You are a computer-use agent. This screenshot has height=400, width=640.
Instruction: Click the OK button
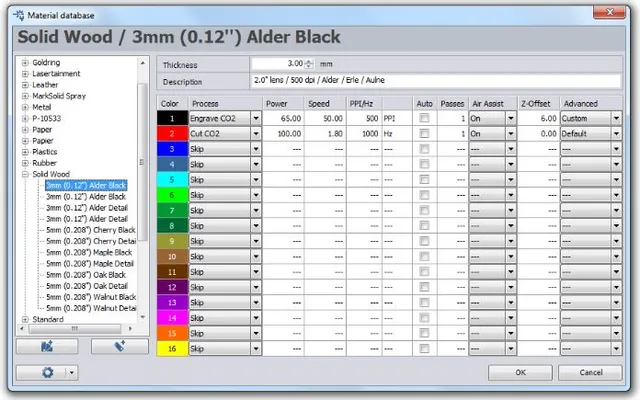520,372
